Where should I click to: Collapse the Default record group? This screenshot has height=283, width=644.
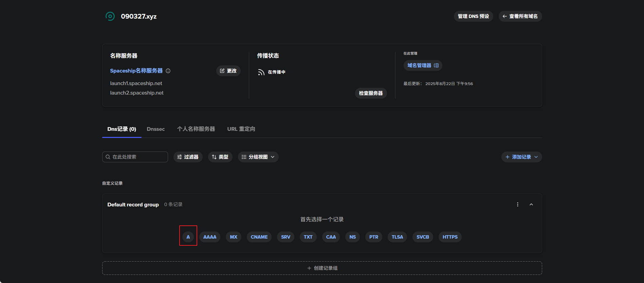pos(531,204)
